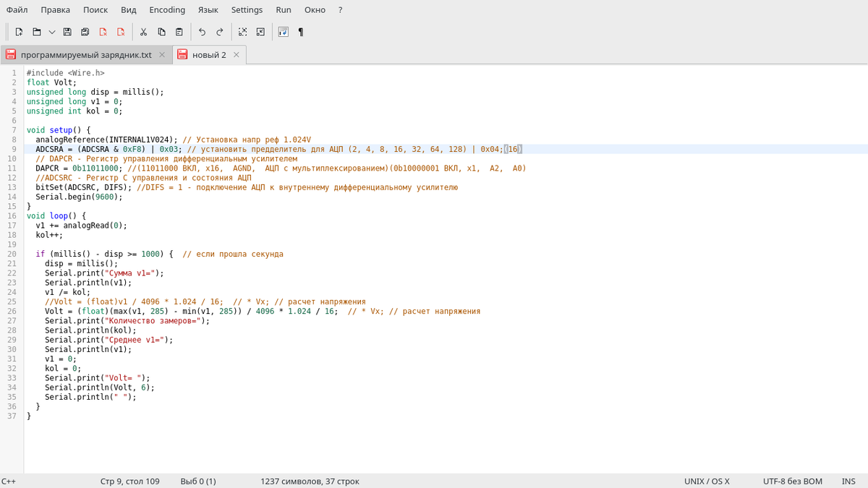This screenshot has height=488, width=868.
Task: Open the Вид menu
Action: click(129, 9)
